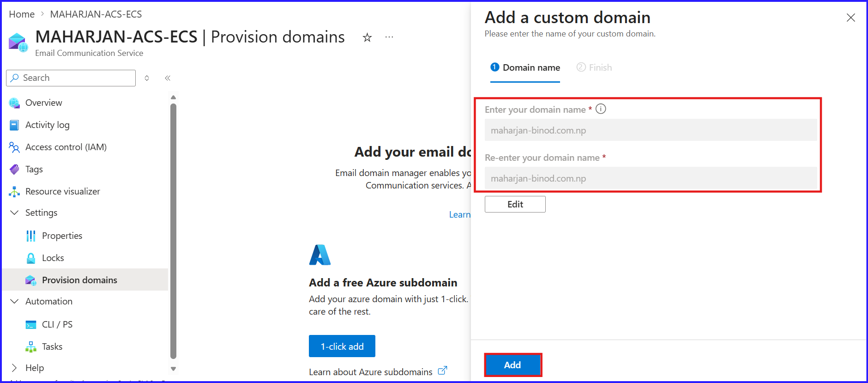Click the Provision domains envelope icon
Image resolution: width=868 pixels, height=383 pixels.
pos(31,280)
